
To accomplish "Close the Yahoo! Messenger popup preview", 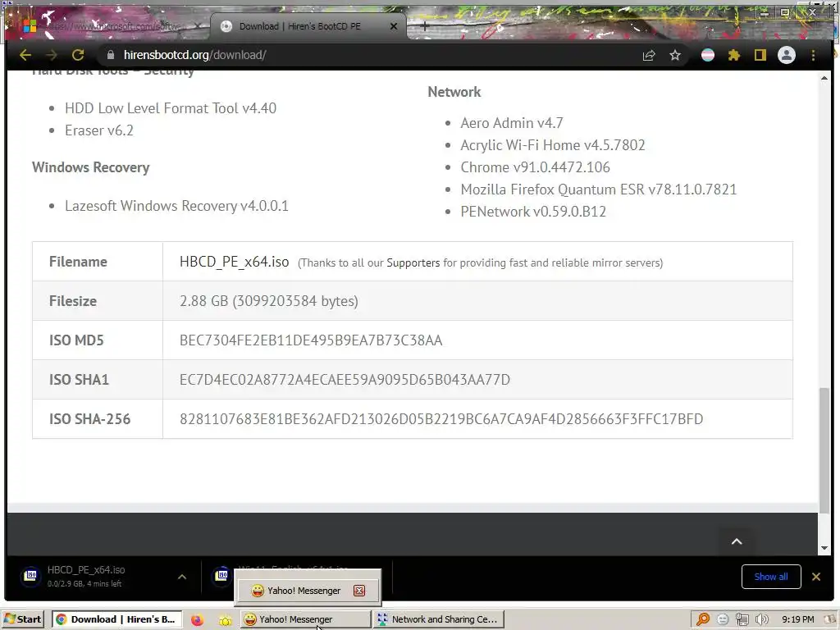I will [359, 591].
